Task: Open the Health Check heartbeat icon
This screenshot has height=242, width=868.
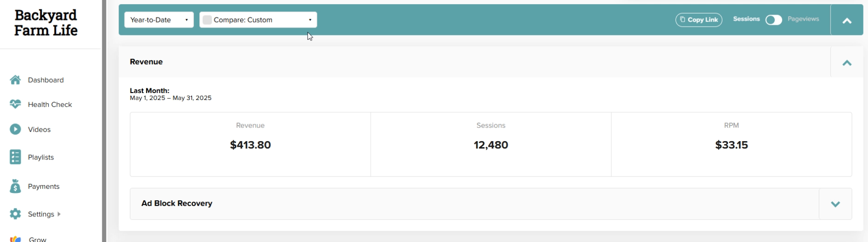Action: tap(15, 104)
